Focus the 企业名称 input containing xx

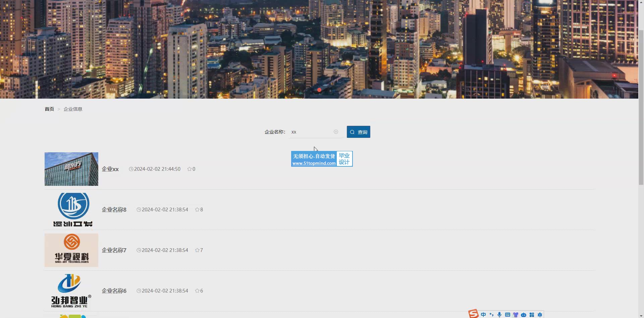[315, 132]
